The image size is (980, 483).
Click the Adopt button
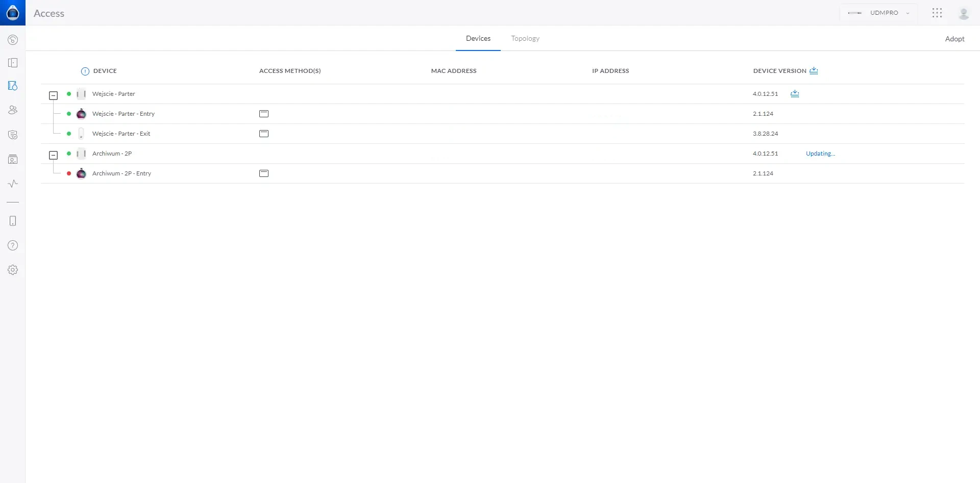pos(954,39)
